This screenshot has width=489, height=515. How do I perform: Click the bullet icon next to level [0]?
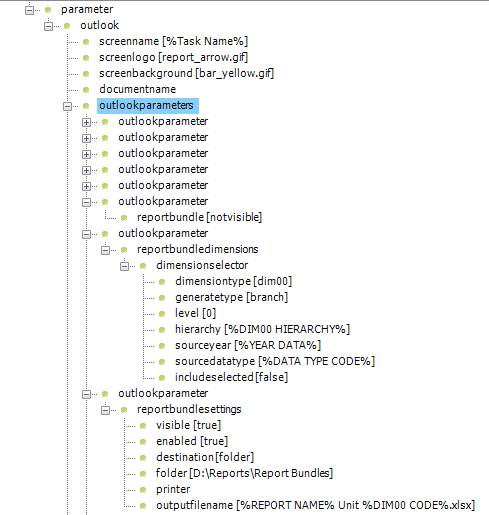click(162, 314)
